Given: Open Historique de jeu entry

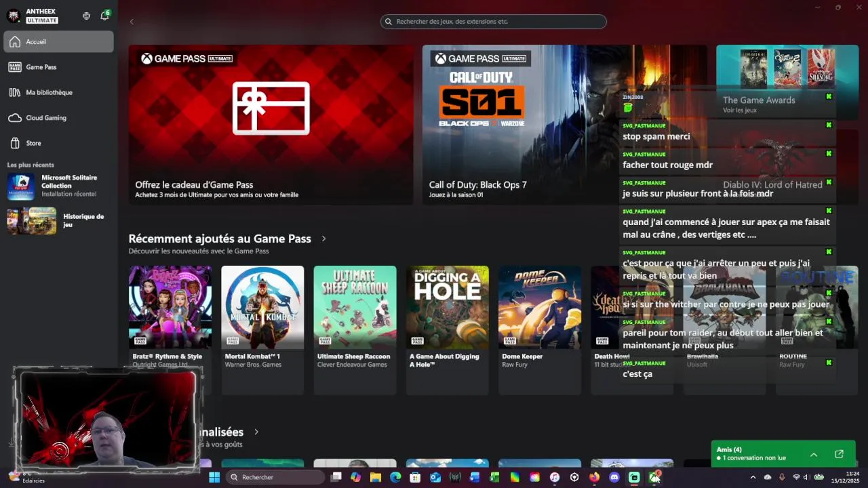Looking at the screenshot, I should tap(59, 221).
